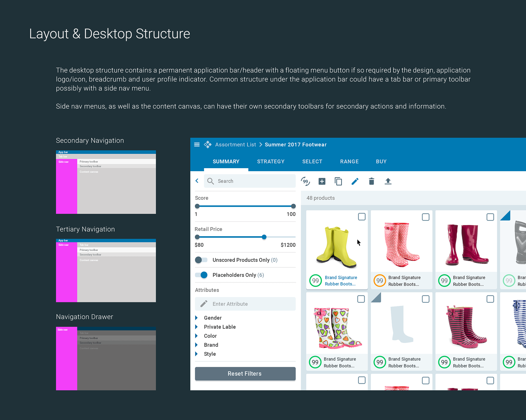Check the yellow rubber boots checkbox

(362, 217)
